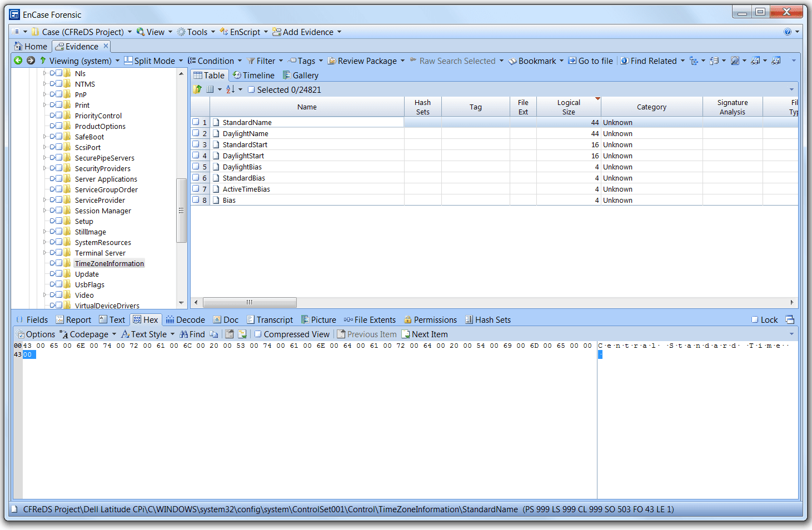Open the EnScript menu

point(243,32)
